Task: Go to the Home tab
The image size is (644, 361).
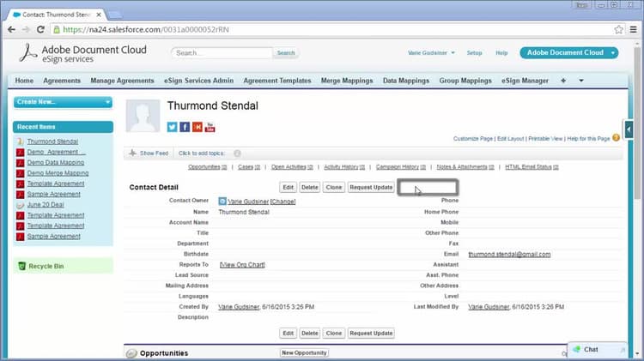Action: tap(24, 81)
